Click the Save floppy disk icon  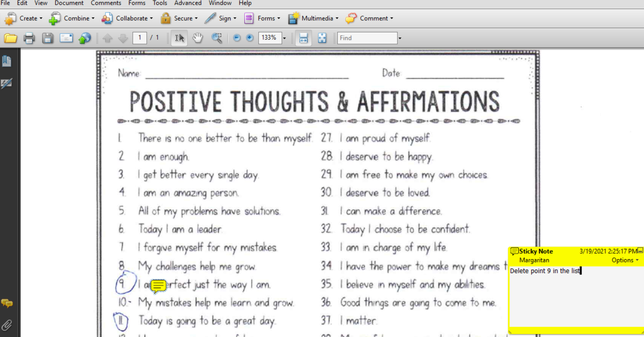47,38
